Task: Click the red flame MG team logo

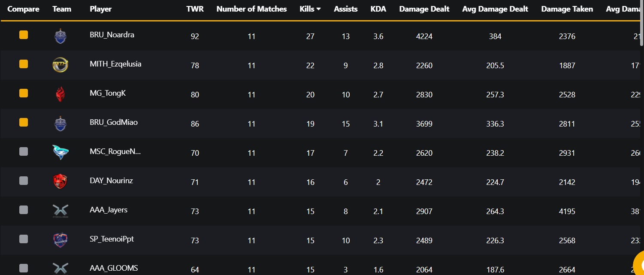Action: (x=60, y=94)
